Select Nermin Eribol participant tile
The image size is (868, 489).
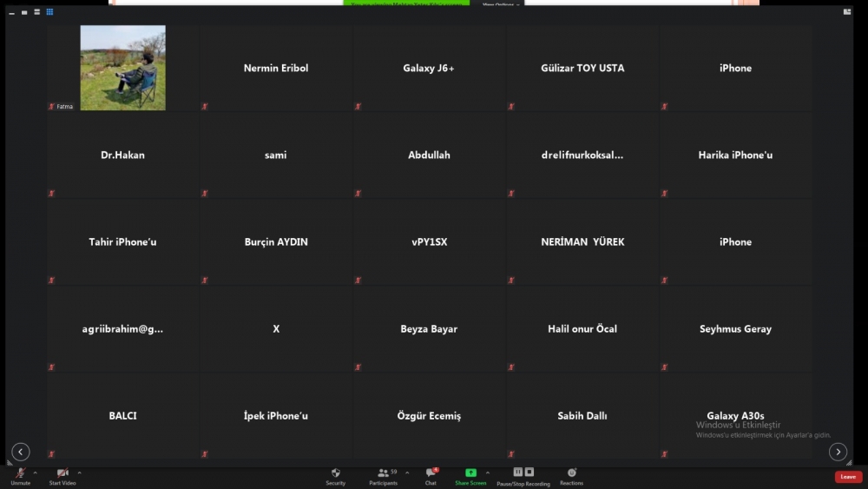pos(276,68)
